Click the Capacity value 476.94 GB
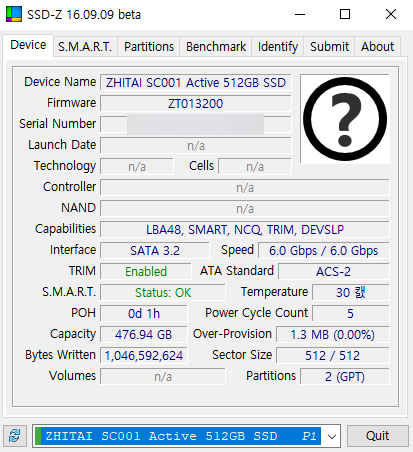 coord(144,335)
